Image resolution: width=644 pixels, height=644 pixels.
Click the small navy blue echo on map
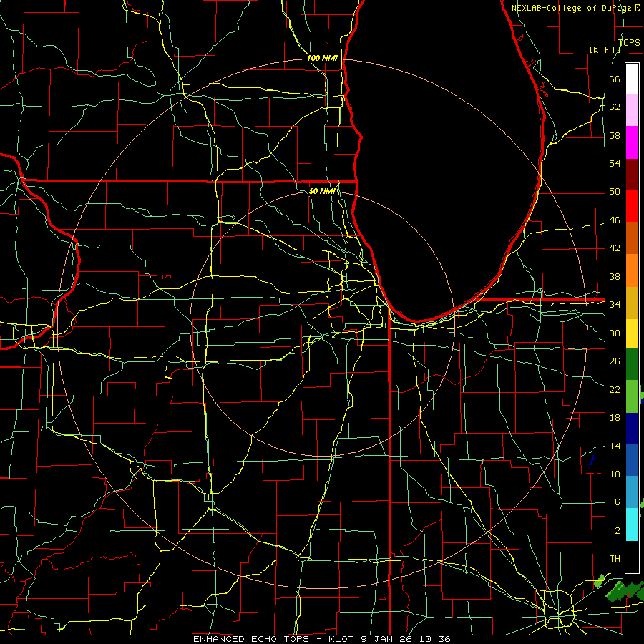tap(592, 460)
